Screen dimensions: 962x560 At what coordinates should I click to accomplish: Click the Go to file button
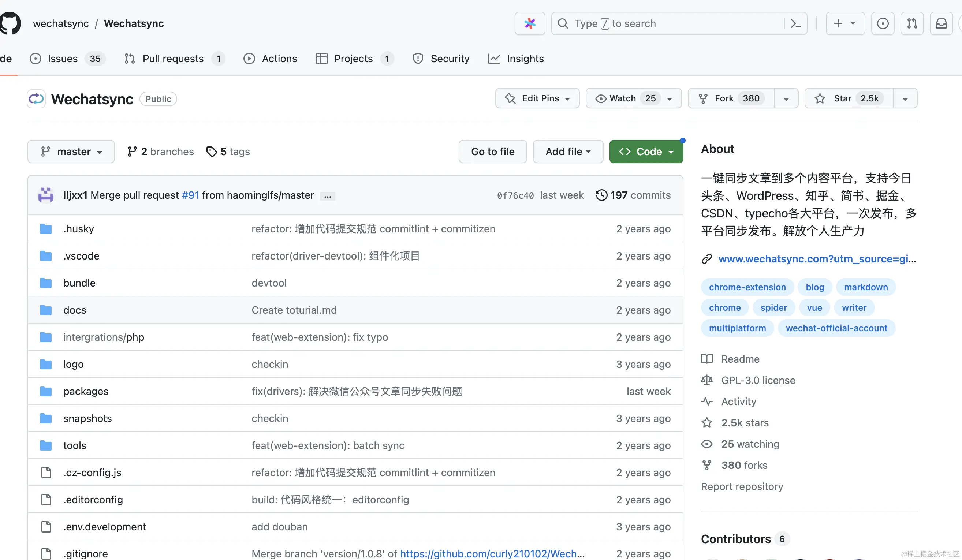[x=492, y=152]
